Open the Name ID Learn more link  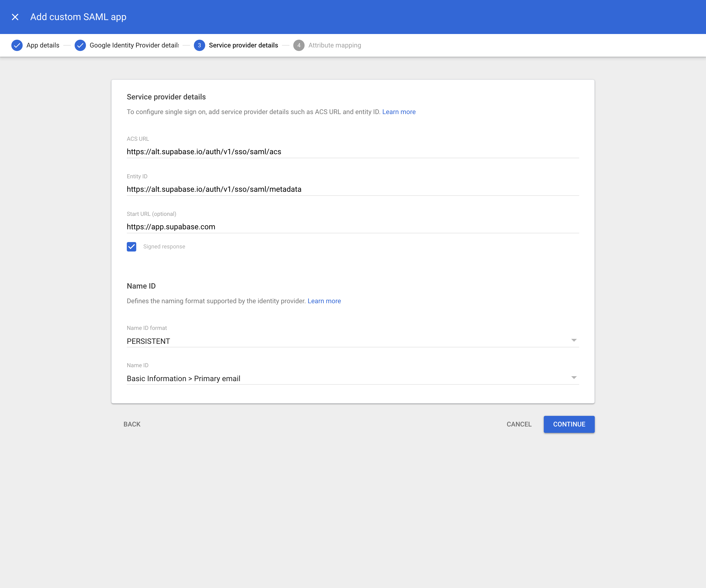324,301
